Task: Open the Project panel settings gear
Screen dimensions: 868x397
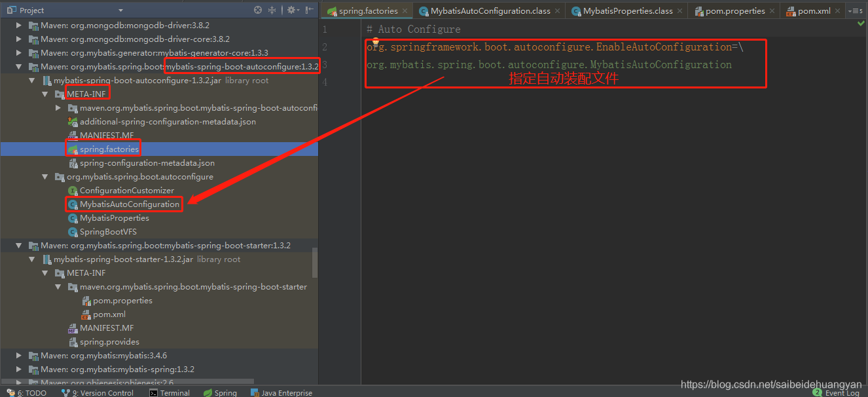Action: (291, 10)
